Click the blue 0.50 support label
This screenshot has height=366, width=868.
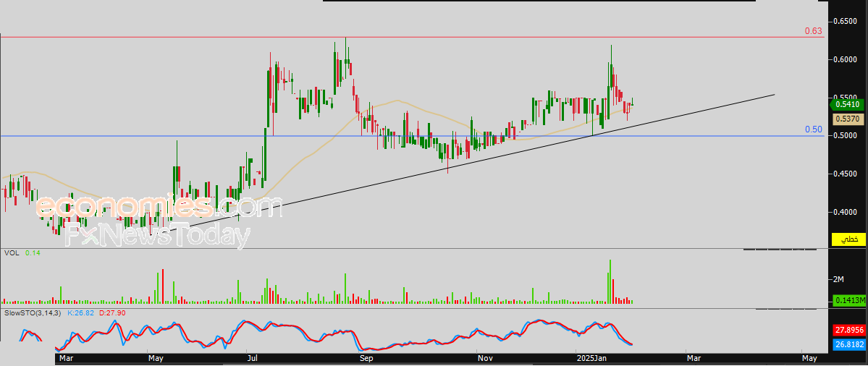coord(813,130)
